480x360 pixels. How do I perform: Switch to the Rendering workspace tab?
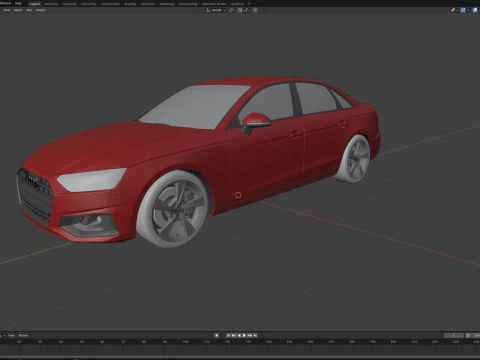pyautogui.click(x=167, y=4)
